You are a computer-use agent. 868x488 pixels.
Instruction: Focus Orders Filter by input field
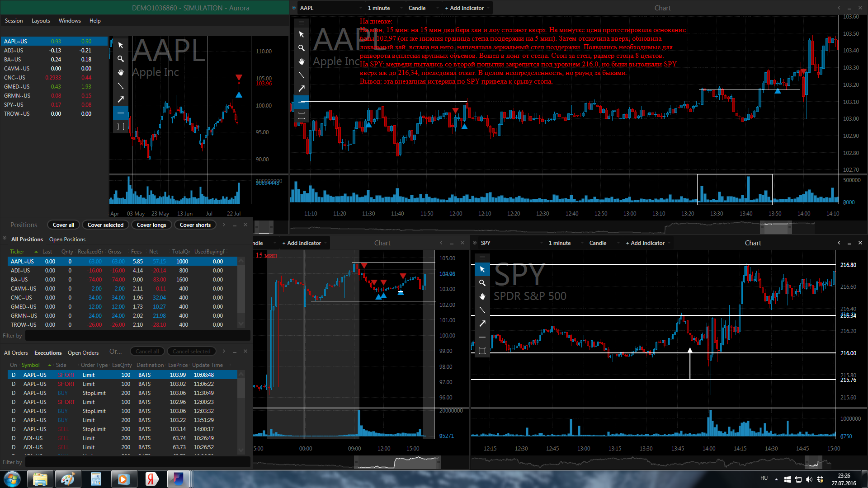(137, 462)
